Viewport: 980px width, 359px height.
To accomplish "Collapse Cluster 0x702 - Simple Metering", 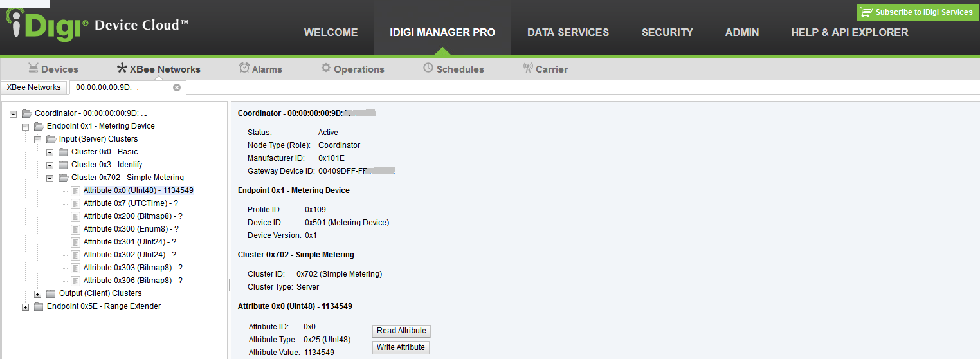I will (50, 178).
